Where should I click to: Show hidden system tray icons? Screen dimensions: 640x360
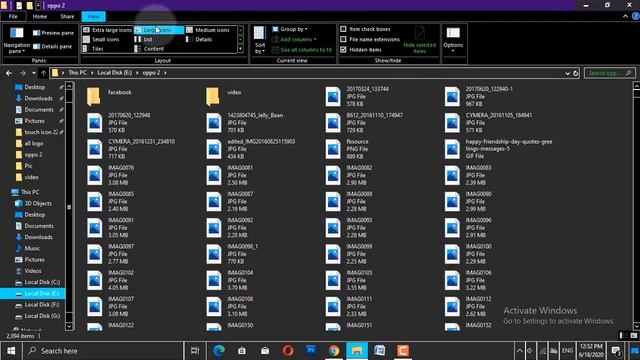tap(519, 351)
